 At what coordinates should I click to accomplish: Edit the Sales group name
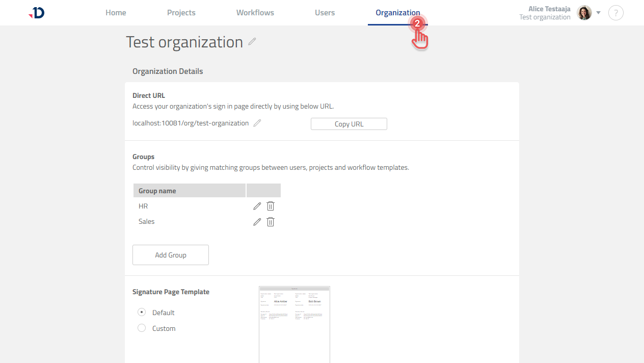point(257,222)
